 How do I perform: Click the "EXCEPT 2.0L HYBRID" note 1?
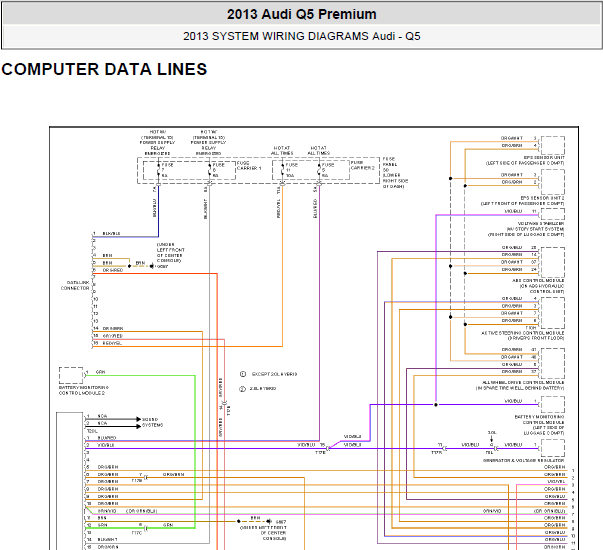pyautogui.click(x=274, y=374)
